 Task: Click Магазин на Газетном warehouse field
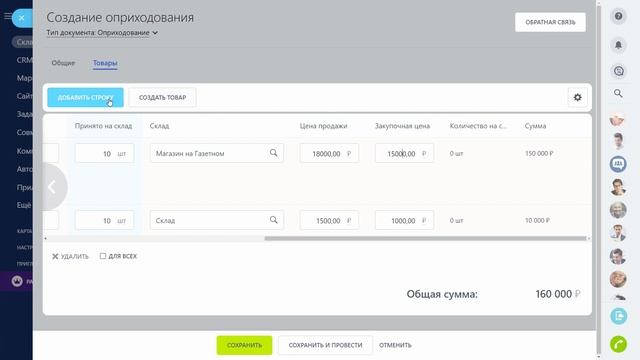(x=216, y=153)
